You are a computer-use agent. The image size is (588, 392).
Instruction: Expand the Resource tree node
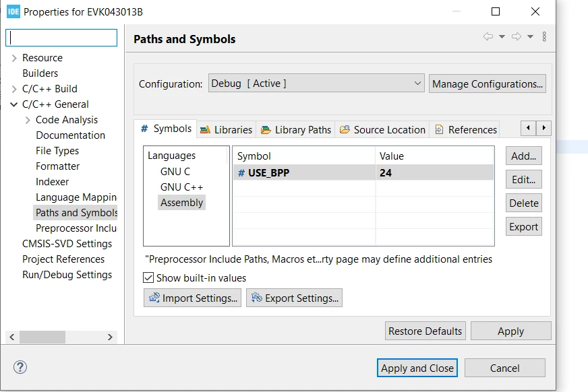[14, 58]
